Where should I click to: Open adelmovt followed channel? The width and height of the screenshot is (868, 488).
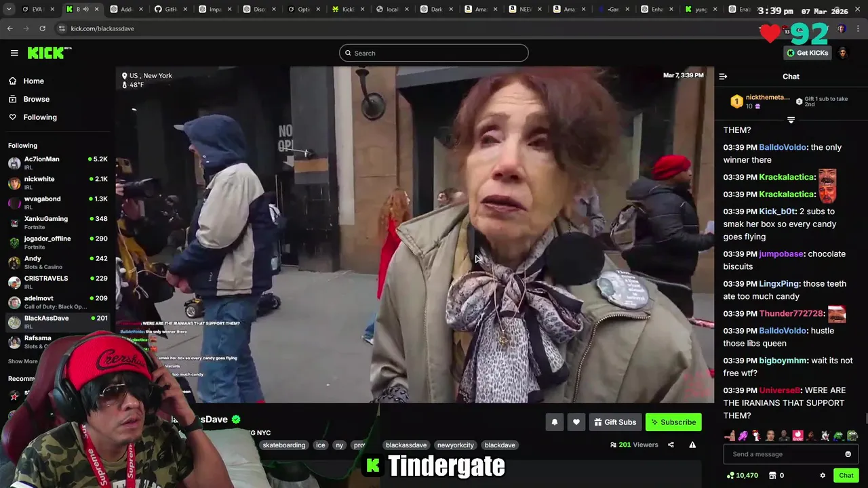tap(58, 302)
